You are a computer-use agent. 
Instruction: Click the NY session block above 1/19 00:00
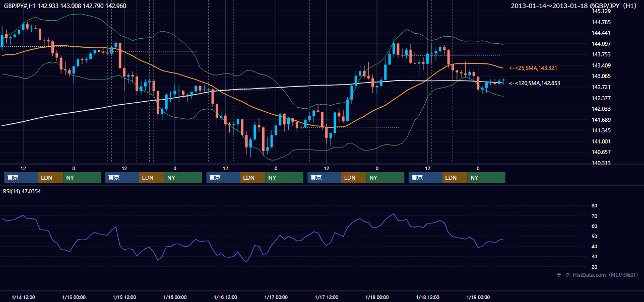click(x=486, y=178)
